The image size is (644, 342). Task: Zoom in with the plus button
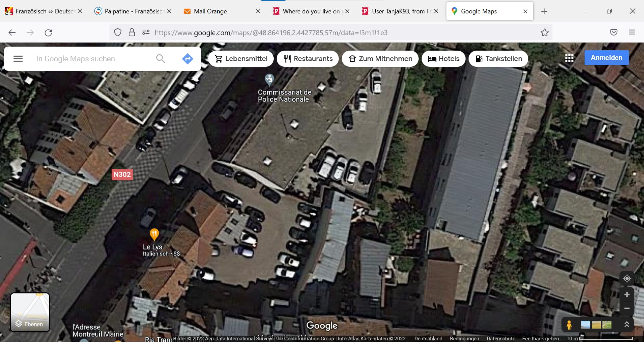tap(627, 295)
